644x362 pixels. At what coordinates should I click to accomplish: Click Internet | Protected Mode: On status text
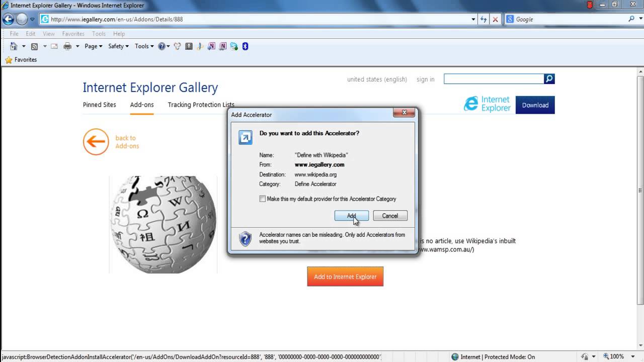[x=498, y=357]
